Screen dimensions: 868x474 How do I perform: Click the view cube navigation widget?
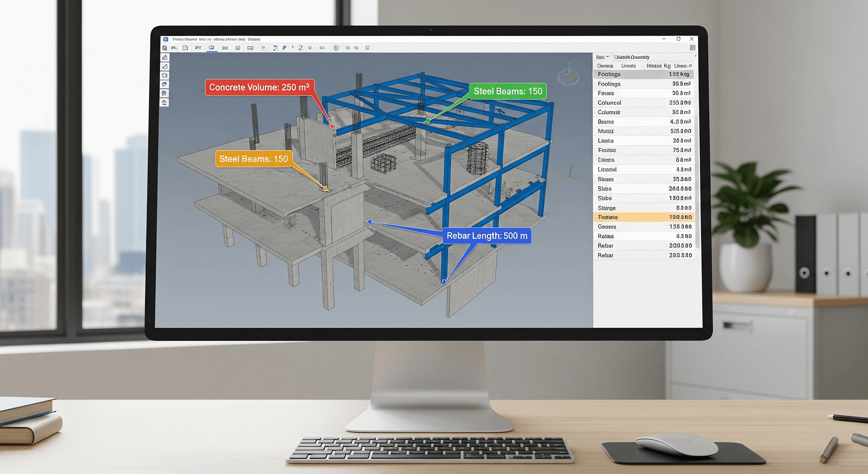(568, 75)
